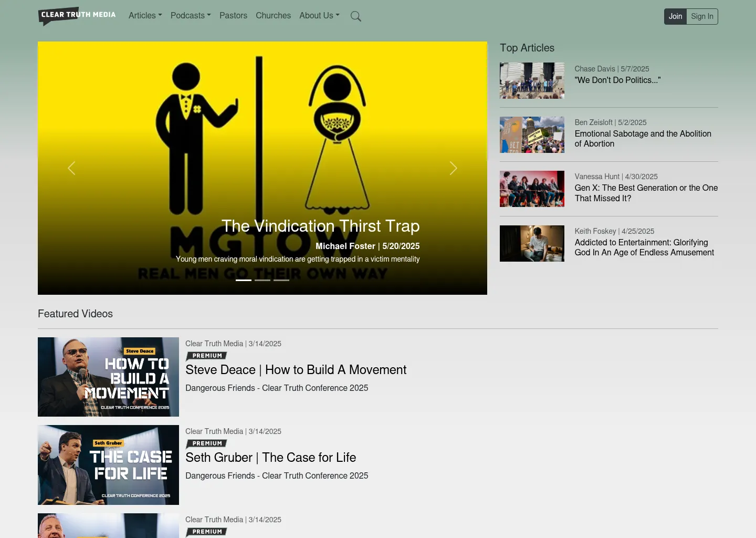Open How to Build A Movement thumbnail
Viewport: 756px width, 538px height.
[x=108, y=377]
